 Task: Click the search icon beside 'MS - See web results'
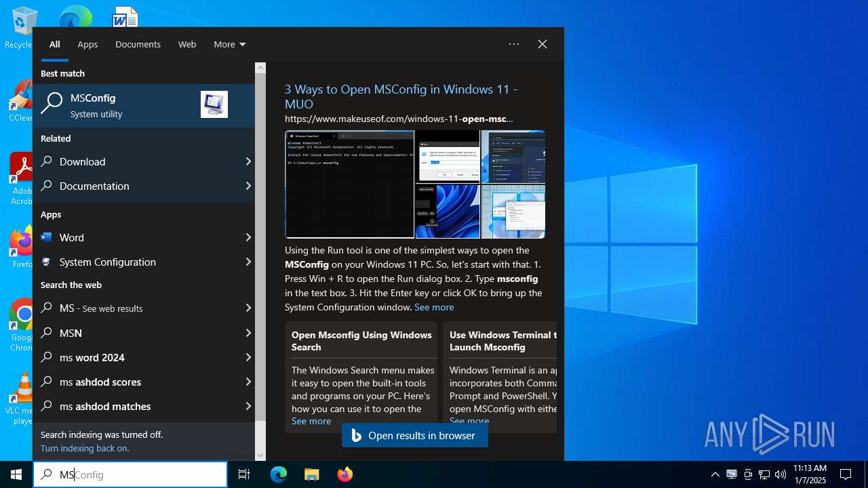[x=47, y=308]
